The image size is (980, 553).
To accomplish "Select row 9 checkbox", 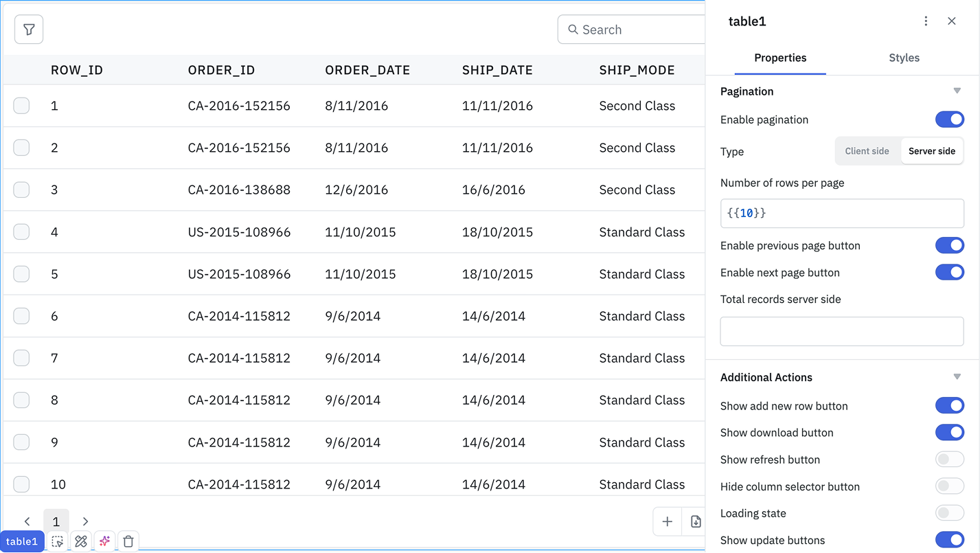I will [x=21, y=442].
